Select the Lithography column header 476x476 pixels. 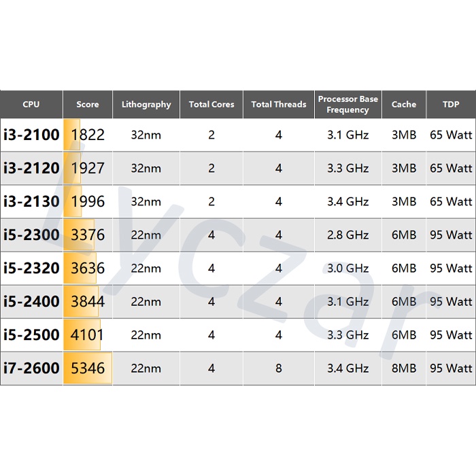(146, 105)
